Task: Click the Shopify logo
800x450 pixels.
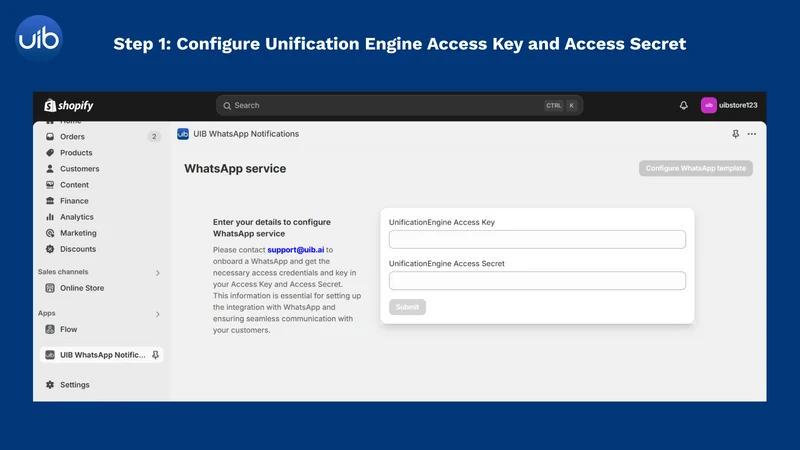Action: [69, 106]
